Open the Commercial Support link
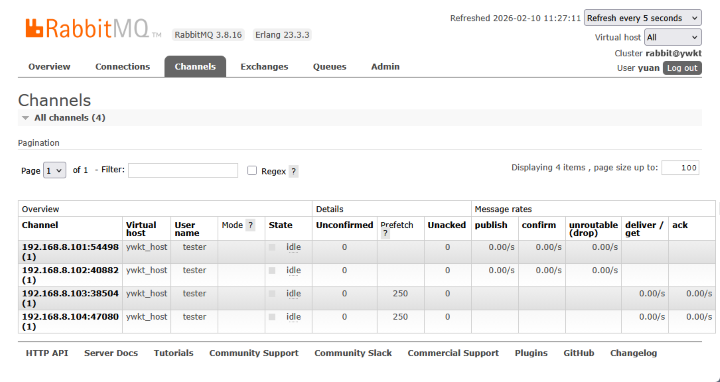Screen dimensions: 720x382 pos(453,353)
